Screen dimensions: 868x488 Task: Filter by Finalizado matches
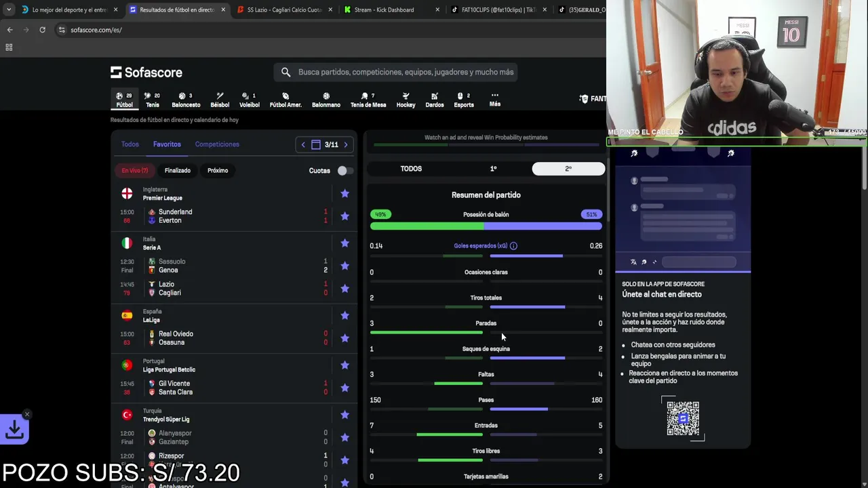[178, 171]
